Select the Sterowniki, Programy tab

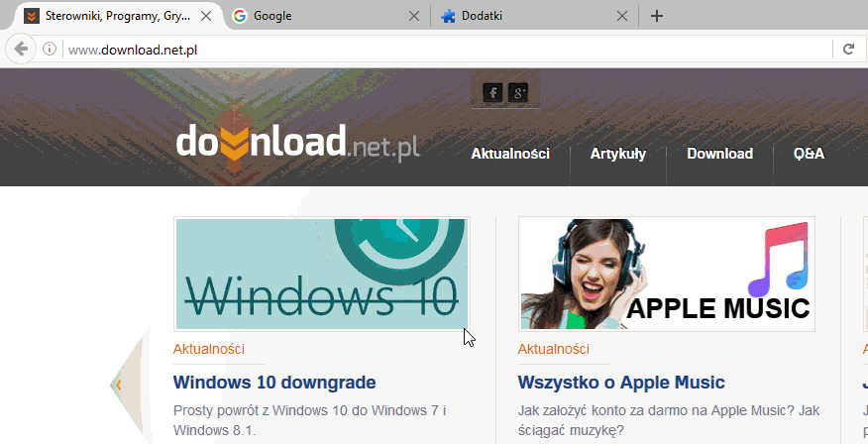(x=116, y=16)
